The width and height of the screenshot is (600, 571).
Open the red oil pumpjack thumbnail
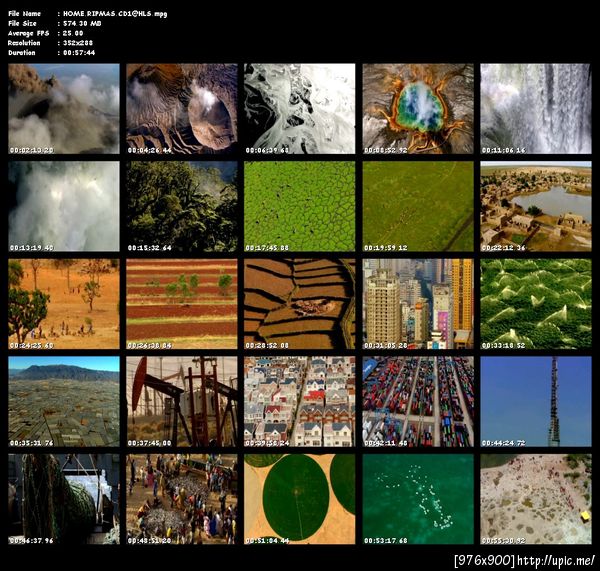click(x=182, y=401)
